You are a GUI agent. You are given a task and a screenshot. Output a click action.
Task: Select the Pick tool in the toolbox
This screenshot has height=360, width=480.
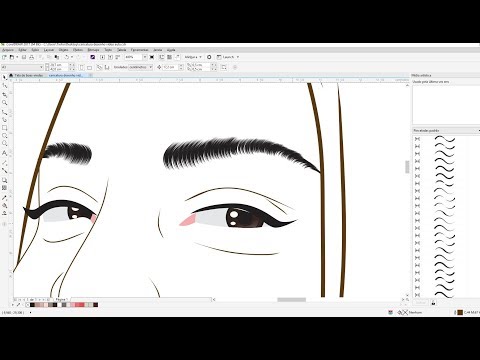[x=5, y=77]
